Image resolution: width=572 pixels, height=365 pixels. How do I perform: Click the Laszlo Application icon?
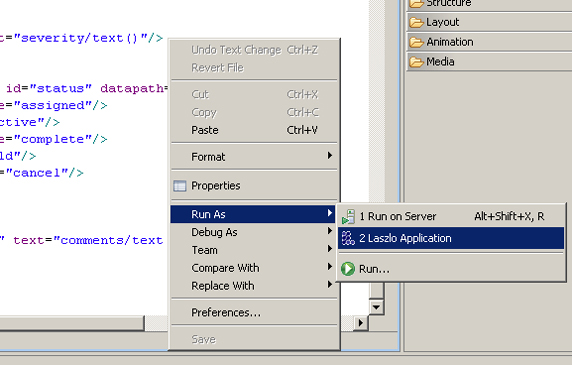pyautogui.click(x=348, y=238)
